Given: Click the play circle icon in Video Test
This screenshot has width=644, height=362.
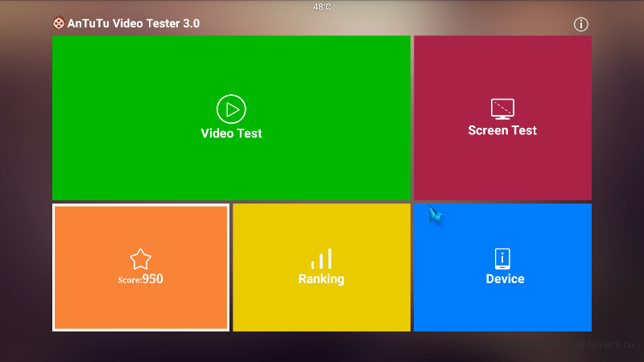Looking at the screenshot, I should pos(231,109).
